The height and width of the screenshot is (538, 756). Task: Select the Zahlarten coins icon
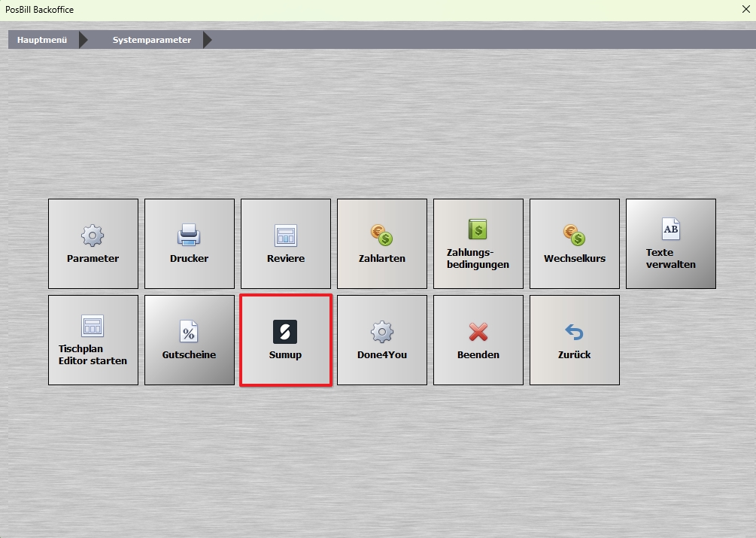coord(382,236)
